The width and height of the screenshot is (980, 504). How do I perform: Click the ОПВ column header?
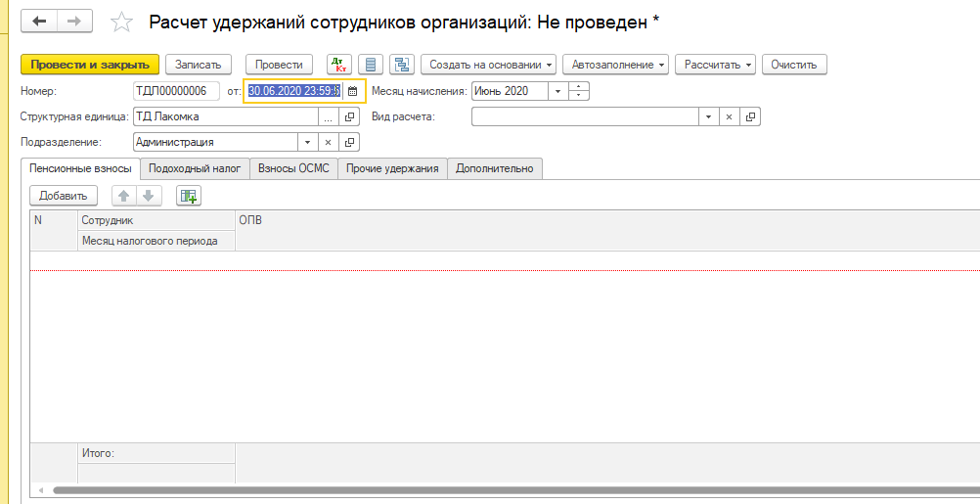[x=607, y=231]
